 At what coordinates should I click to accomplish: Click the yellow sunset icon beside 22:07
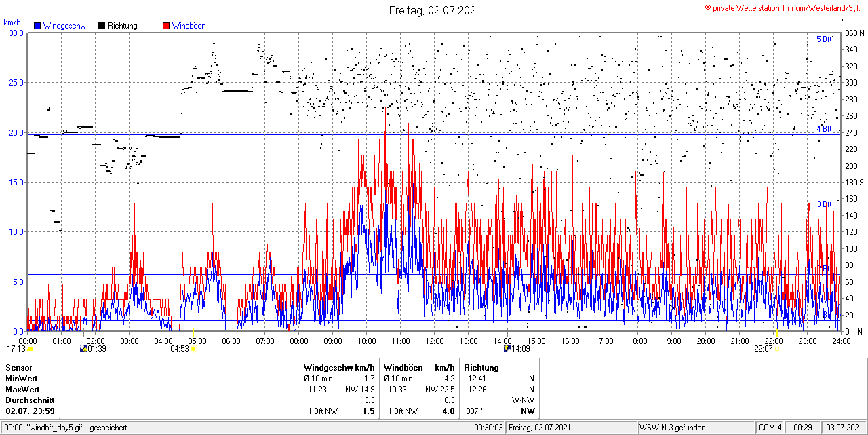coord(777,349)
